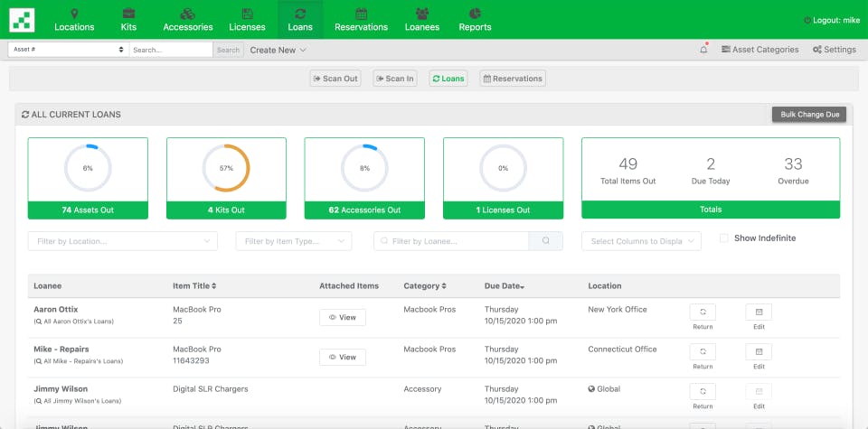Click the Connecticut Office location cell
This screenshot has height=429, width=868.
tap(622, 350)
